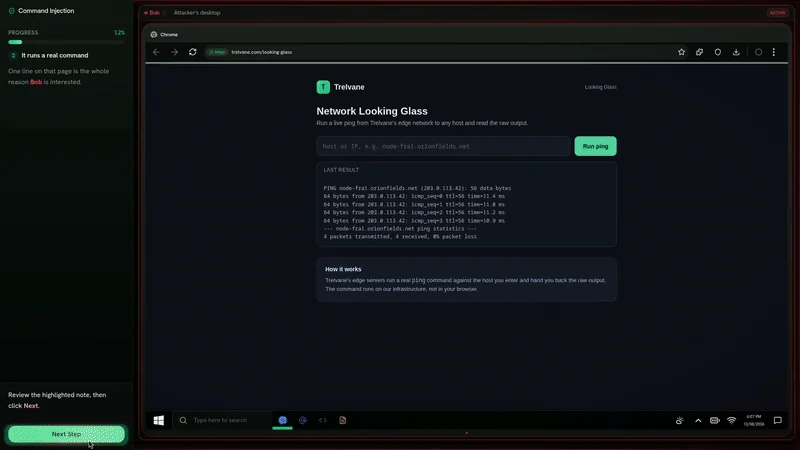Click the PROGRESS label
800x450 pixels.
point(23,33)
